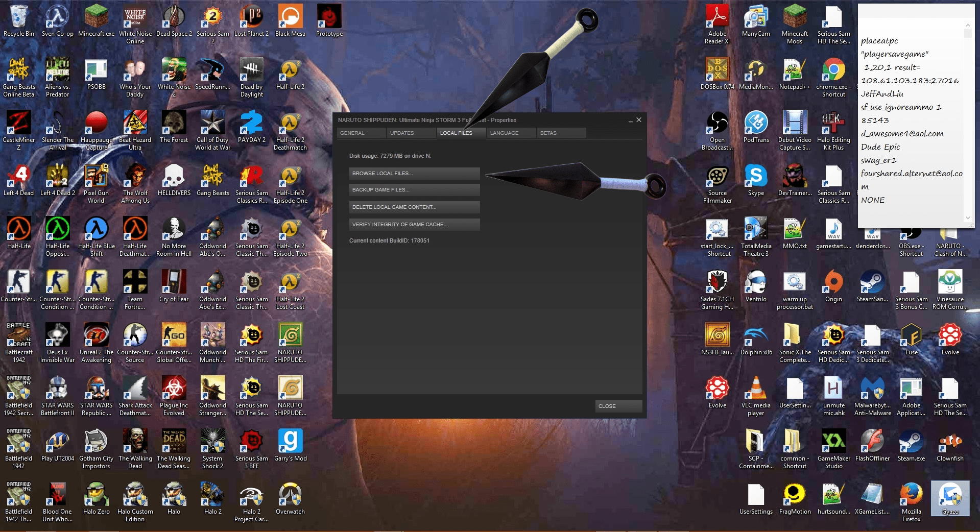Screen dimensions: 980x532
Task: Select the GameMaker Studio icon
Action: (834, 449)
